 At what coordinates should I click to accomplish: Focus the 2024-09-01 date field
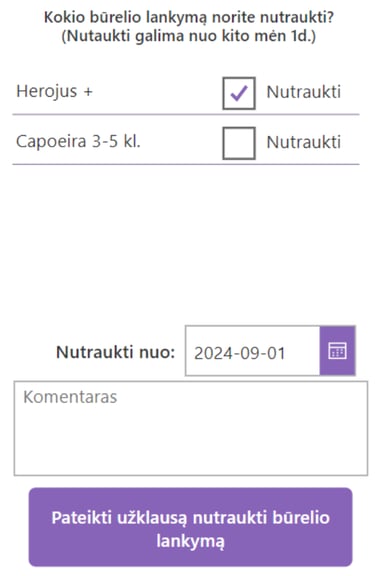pos(253,351)
